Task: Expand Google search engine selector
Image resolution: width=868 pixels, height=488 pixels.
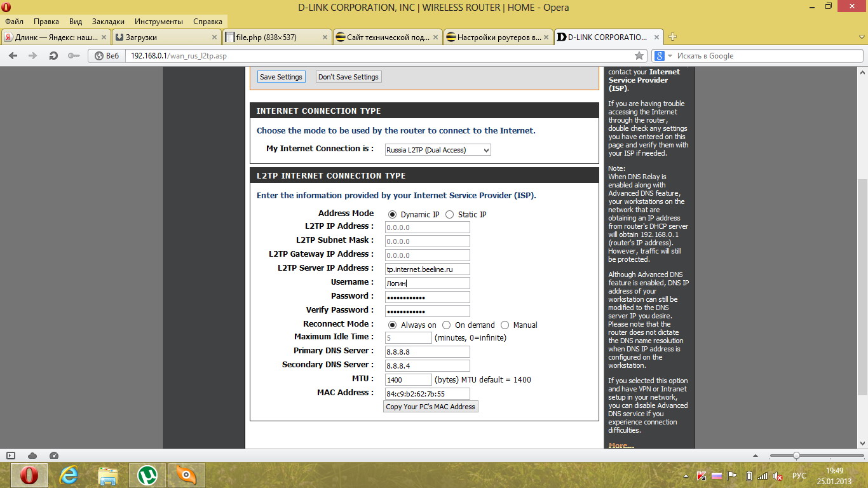Action: [x=663, y=56]
